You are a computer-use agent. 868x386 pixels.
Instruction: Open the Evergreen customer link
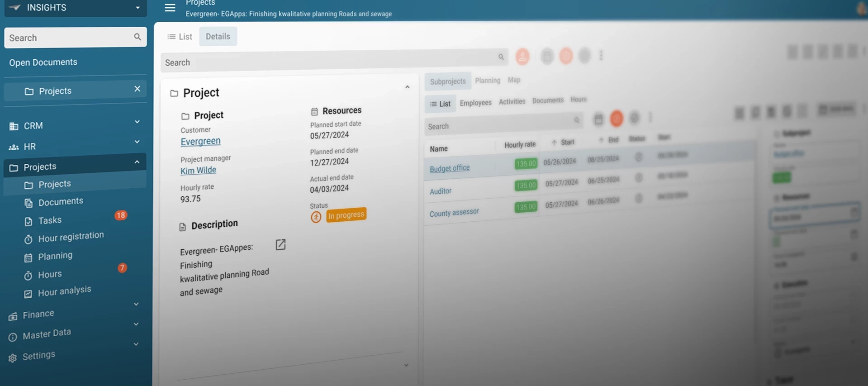tap(200, 141)
